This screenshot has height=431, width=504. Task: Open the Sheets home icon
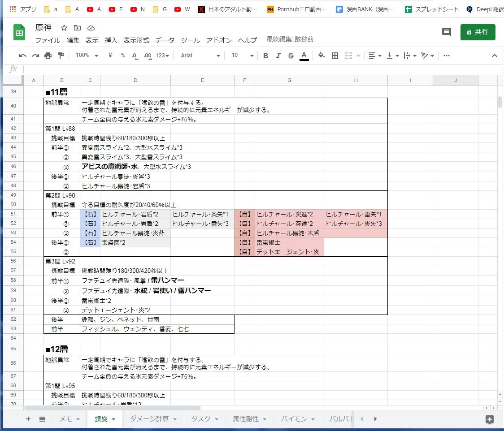coord(19,32)
